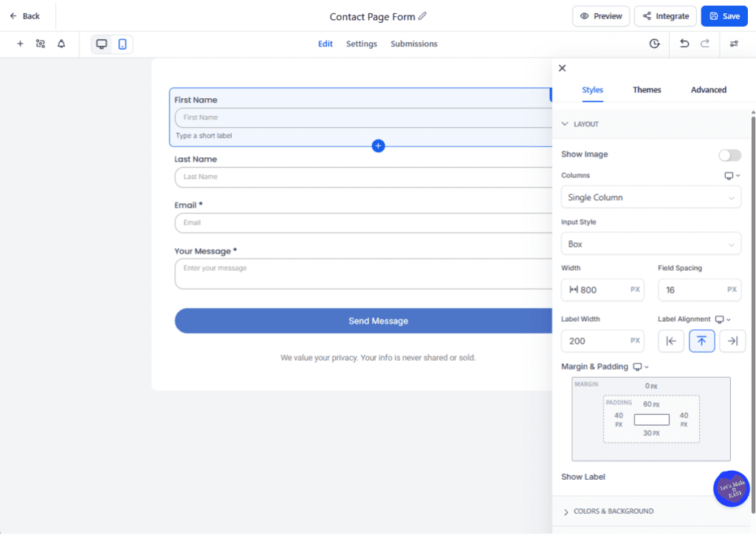
Task: Select left label alignment
Action: coord(670,340)
